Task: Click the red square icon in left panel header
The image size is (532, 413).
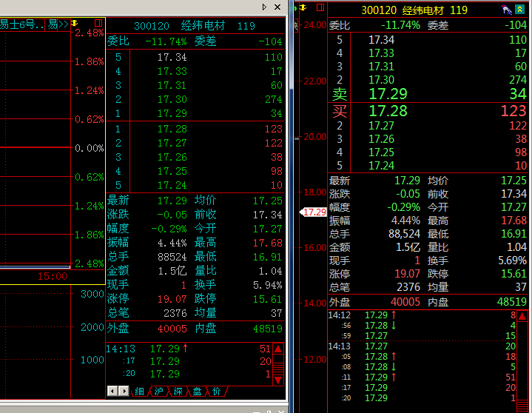Action: (96, 24)
